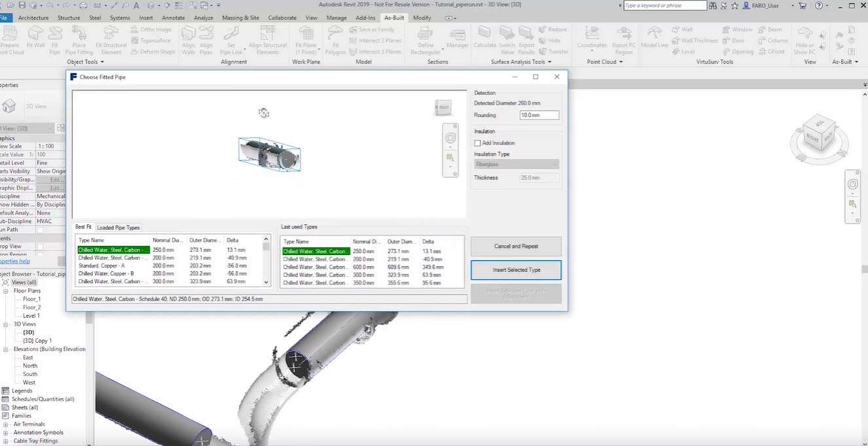Toggle the Sun Path checkbox
Viewport: 868px width, 446px height.
coord(40,230)
